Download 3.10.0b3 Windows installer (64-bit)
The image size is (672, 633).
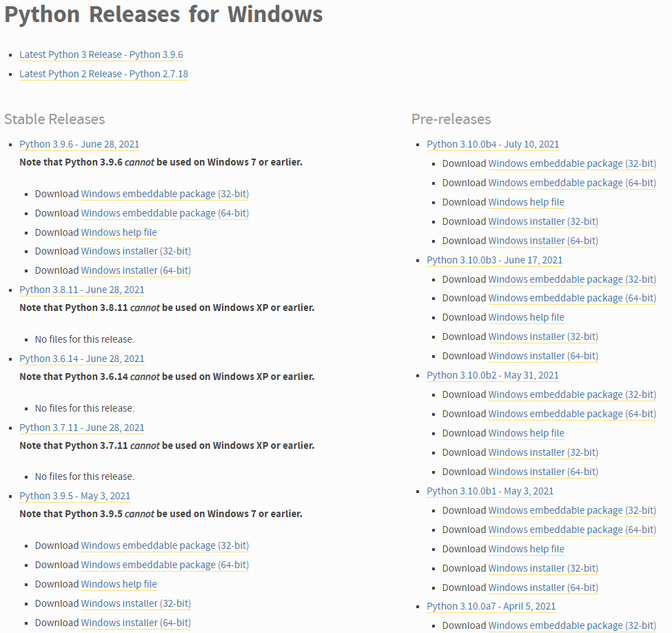coord(543,356)
